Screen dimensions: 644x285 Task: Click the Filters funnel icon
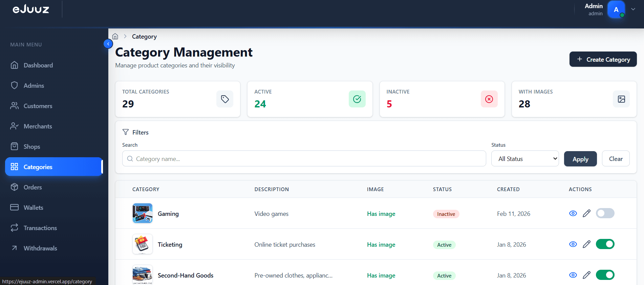(126, 132)
